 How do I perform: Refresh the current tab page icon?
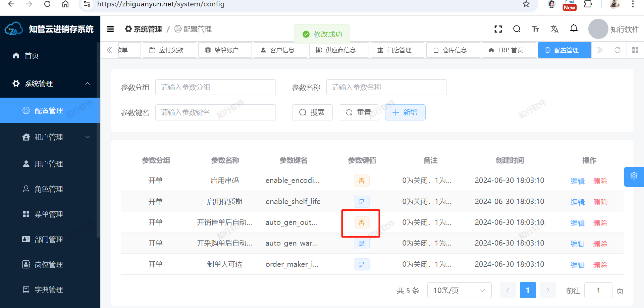point(618,50)
